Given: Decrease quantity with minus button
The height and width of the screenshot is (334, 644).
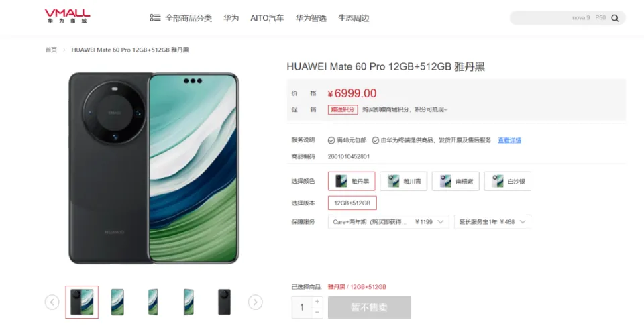Looking at the screenshot, I should (x=317, y=313).
